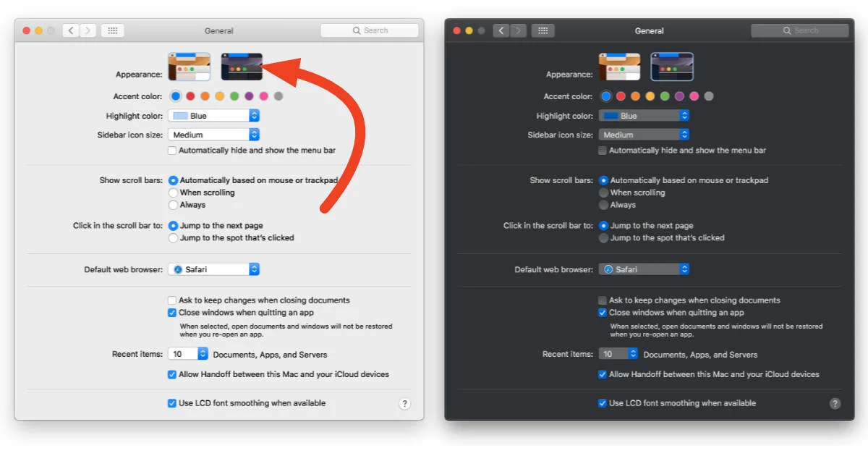868x456 pixels.
Task: Select 'When scrolling' radio in dark window
Action: [603, 193]
